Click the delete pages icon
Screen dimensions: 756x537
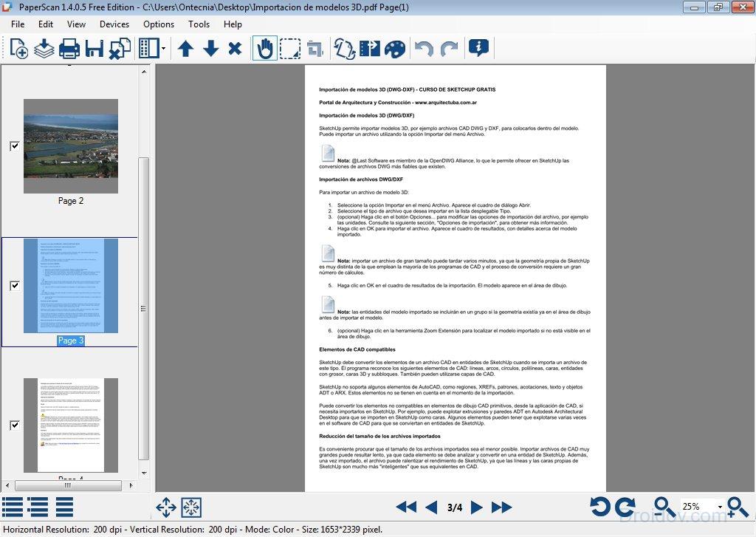coord(120,49)
